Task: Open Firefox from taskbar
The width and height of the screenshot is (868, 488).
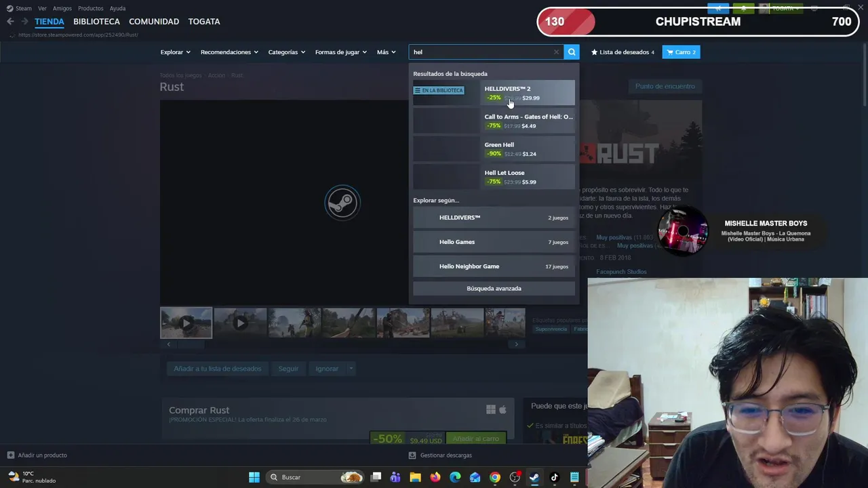Action: [435, 477]
